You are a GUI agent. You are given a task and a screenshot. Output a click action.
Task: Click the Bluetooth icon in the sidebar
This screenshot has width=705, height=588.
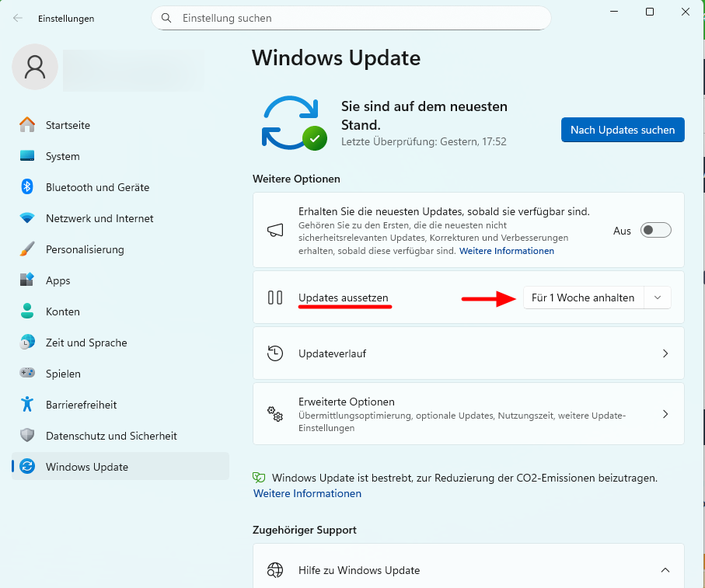[x=27, y=187]
